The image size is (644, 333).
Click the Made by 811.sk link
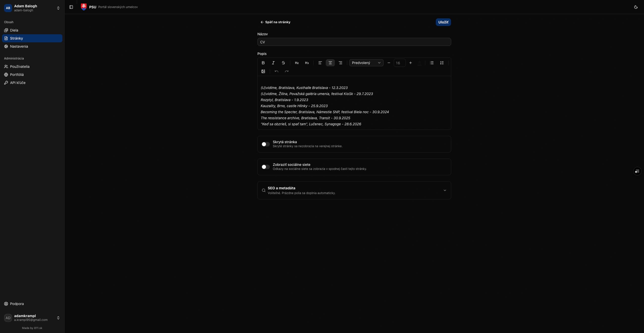[x=32, y=328]
